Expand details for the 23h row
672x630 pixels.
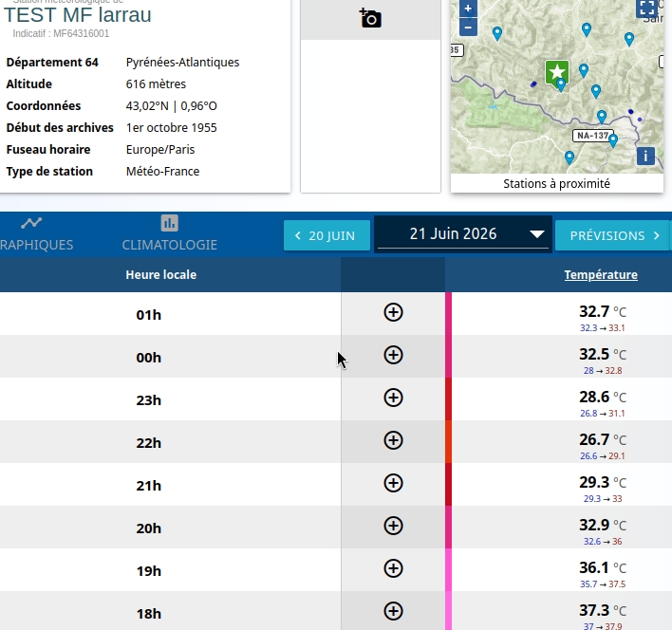tap(393, 398)
